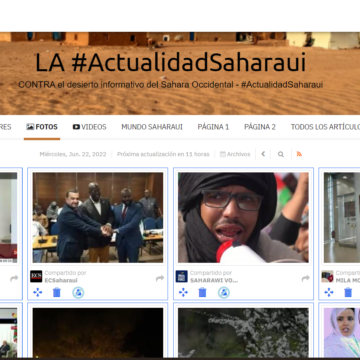Click MILA MO... avatar image
The image size is (360, 360).
[327, 276]
